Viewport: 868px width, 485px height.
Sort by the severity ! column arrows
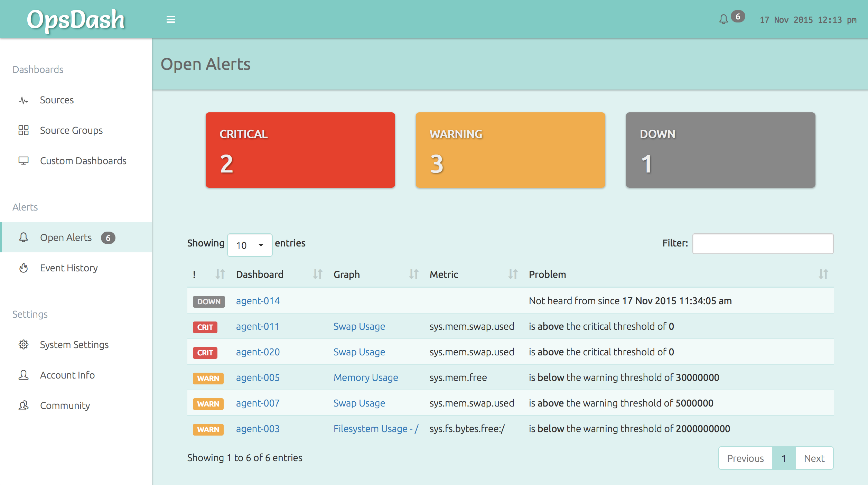click(220, 274)
